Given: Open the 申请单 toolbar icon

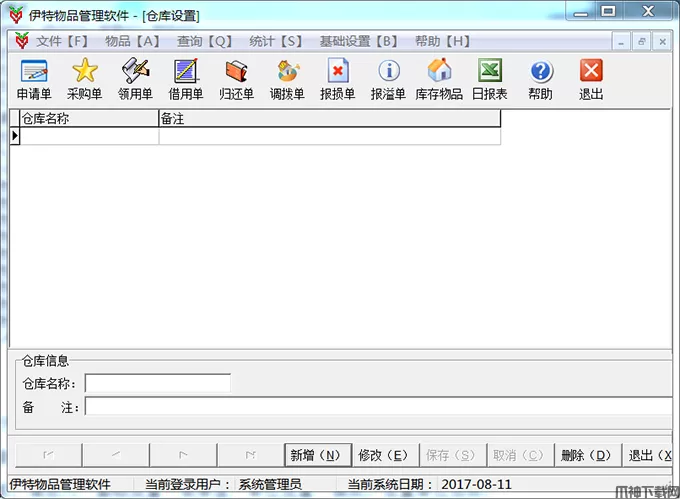Looking at the screenshot, I should (34, 79).
